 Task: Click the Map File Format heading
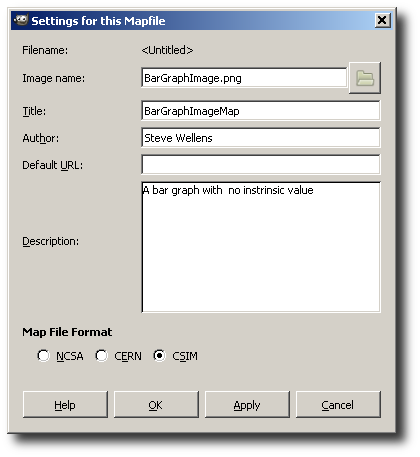(67, 332)
